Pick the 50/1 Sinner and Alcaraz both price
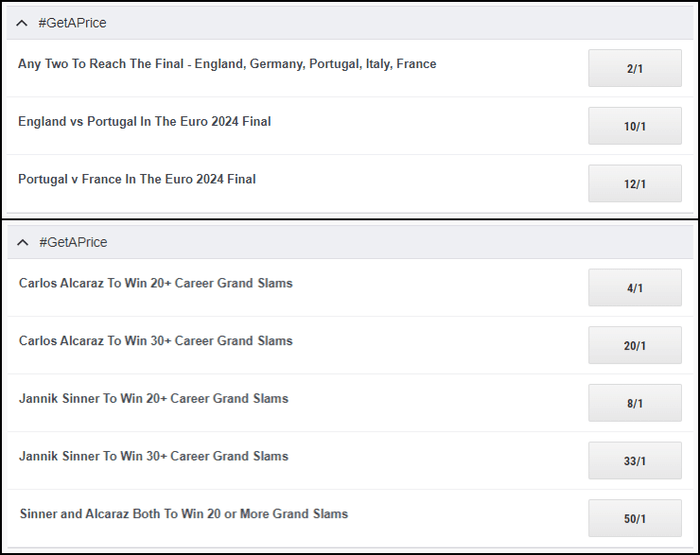 click(635, 519)
